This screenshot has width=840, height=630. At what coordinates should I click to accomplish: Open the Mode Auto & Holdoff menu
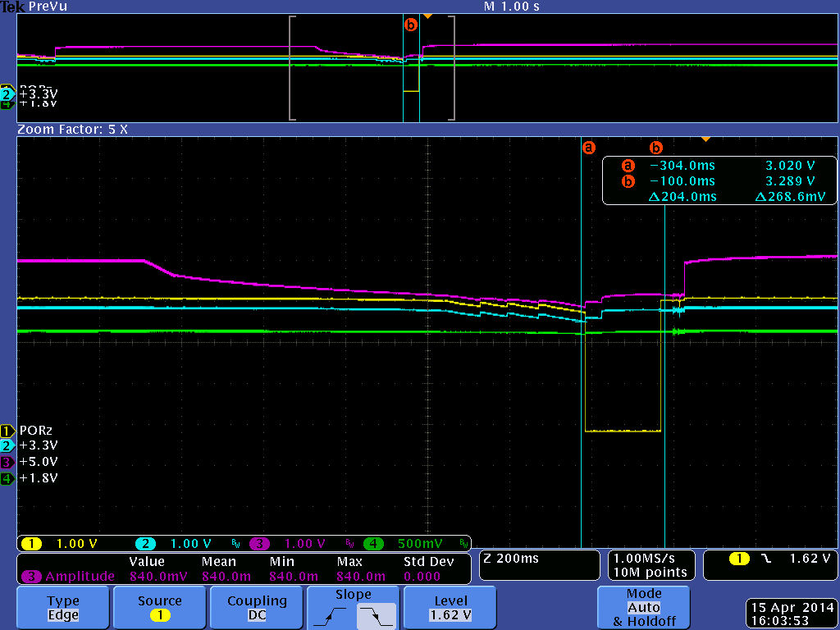(643, 608)
